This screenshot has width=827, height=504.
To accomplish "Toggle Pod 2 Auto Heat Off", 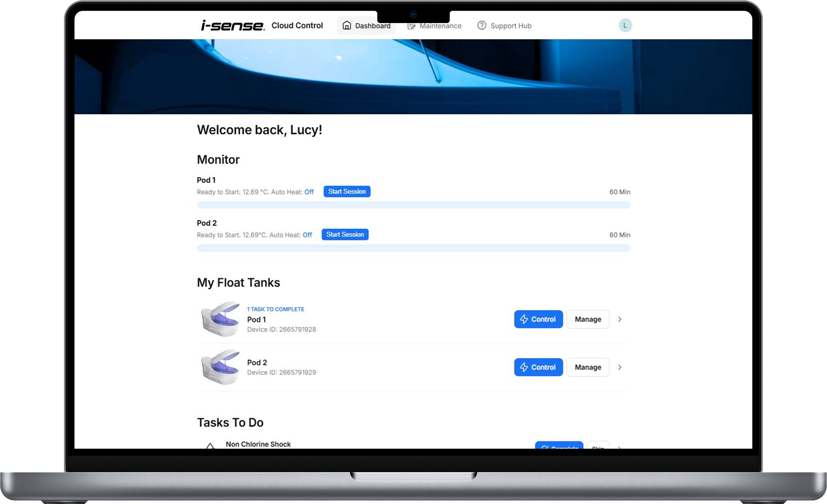I will pyautogui.click(x=307, y=235).
